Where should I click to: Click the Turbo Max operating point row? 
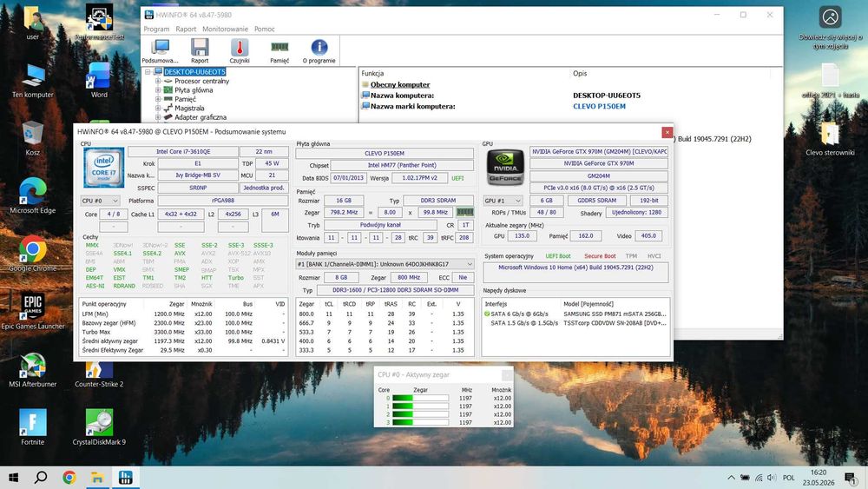coord(183,333)
